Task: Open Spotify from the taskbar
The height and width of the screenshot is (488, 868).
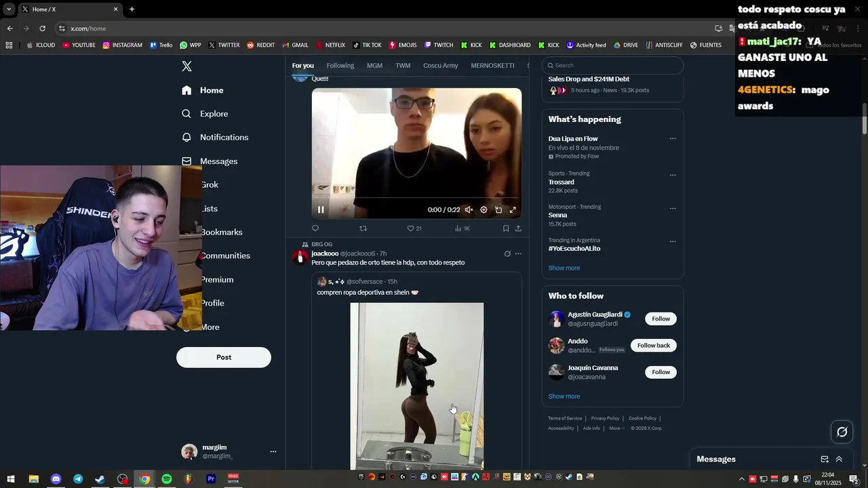Action: tap(167, 479)
